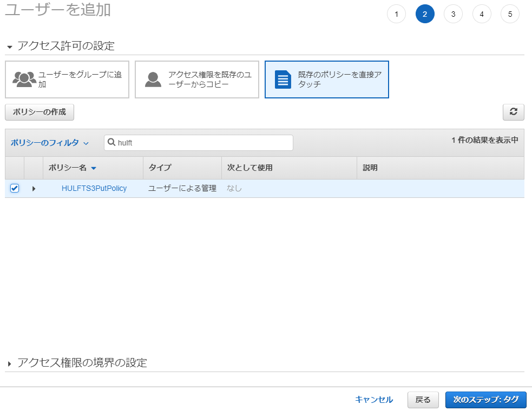
Task: Click step circle 1 in the progress indicator
Action: click(396, 14)
